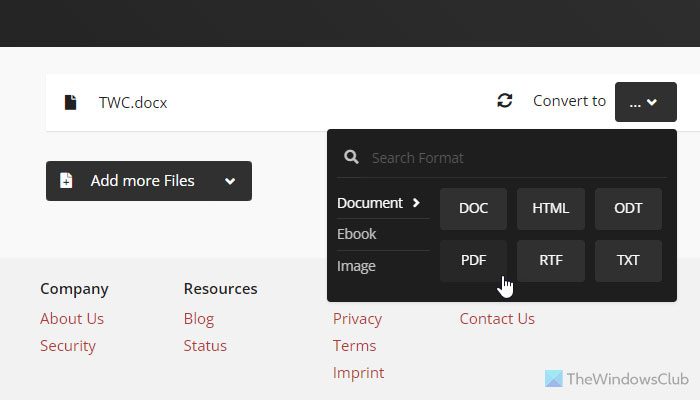Expand the Add more Files chevron
700x400 pixels.
click(230, 181)
